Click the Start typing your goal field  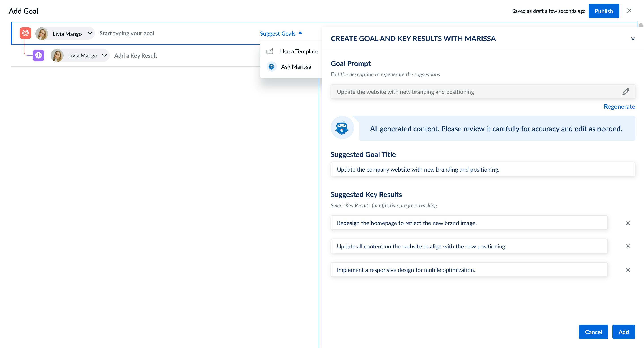(127, 33)
